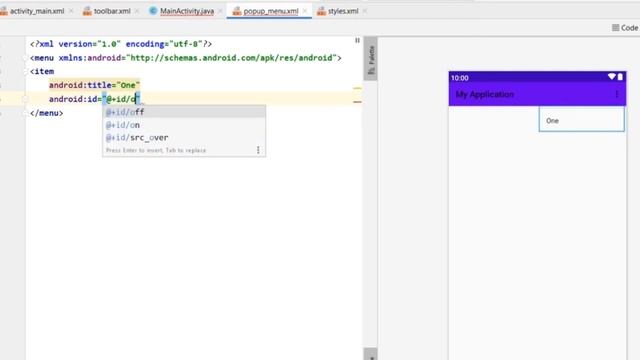Click the warning marker on the title line stripe
The image size is (640, 360).
coord(357,88)
